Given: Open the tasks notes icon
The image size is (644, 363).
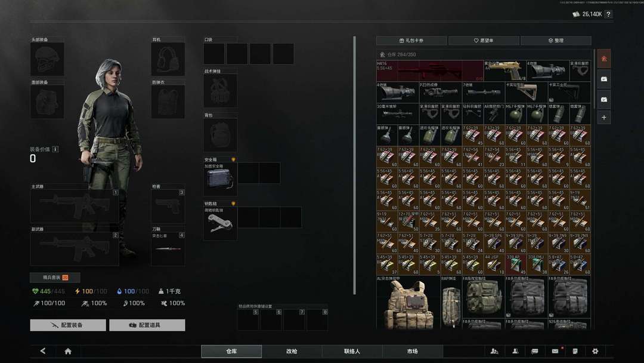Looking at the screenshot, I should [575, 351].
